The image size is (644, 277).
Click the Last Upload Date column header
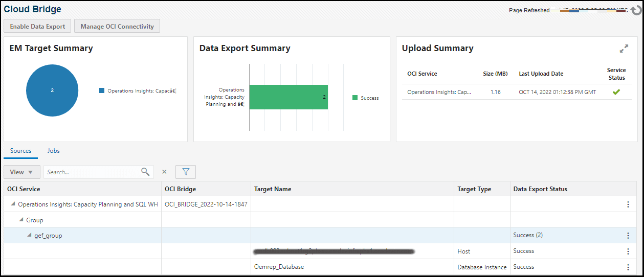541,74
